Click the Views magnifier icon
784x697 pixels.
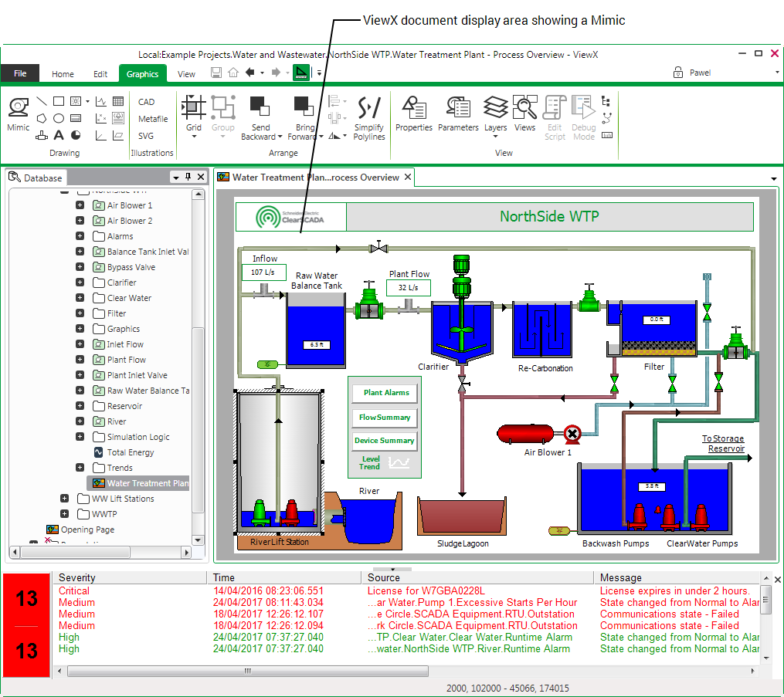(524, 113)
